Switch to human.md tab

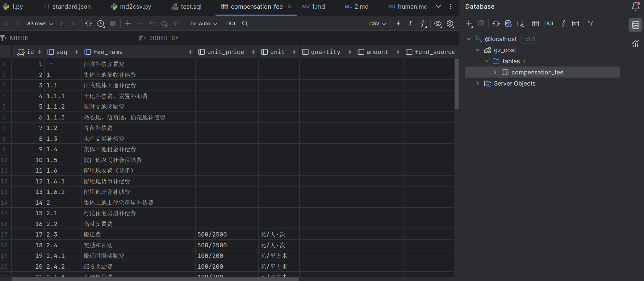408,6
